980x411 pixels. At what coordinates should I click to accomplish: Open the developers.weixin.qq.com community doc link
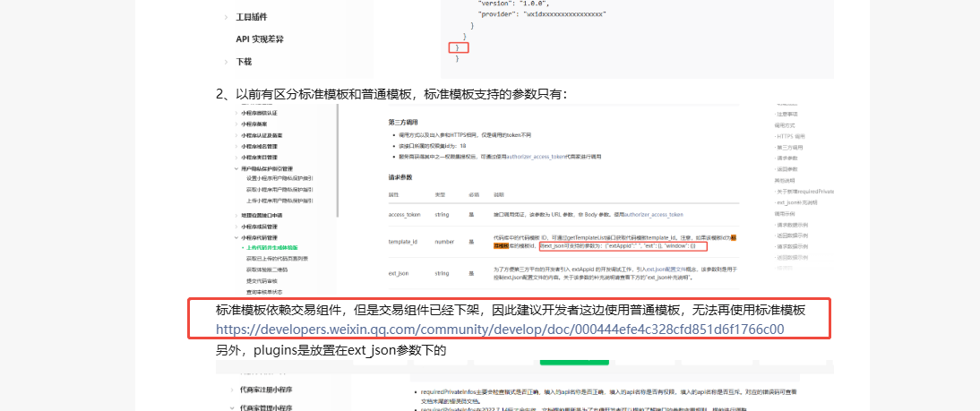[500, 330]
